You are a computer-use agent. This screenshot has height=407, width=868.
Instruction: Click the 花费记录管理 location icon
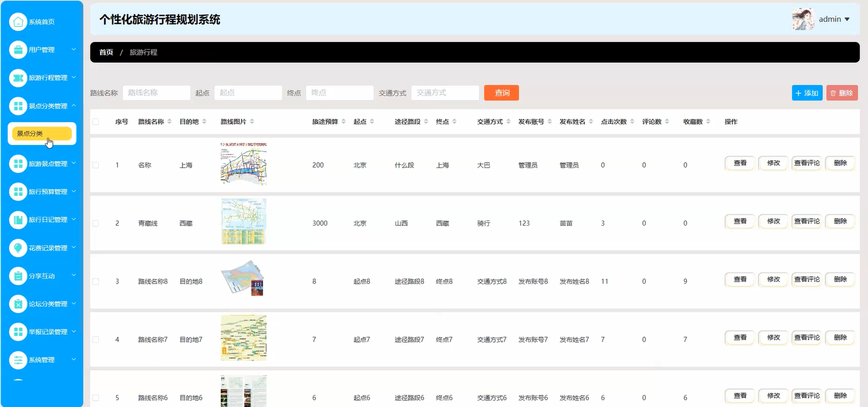tap(19, 248)
